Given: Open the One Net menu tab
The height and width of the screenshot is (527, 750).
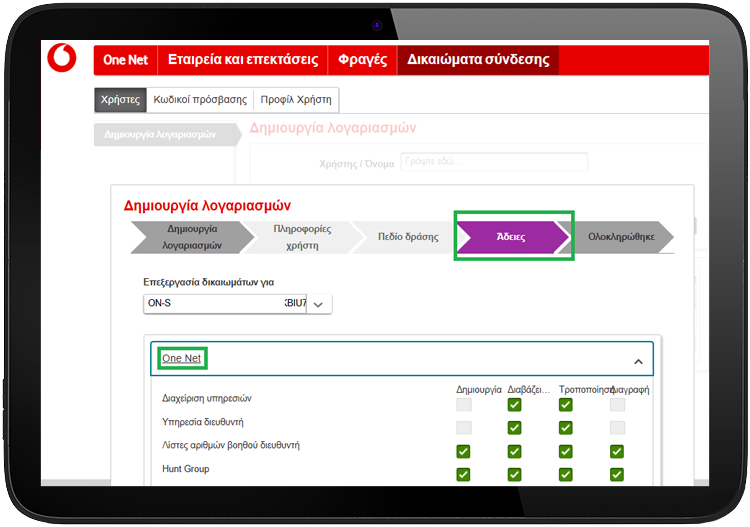Looking at the screenshot, I should (126, 60).
